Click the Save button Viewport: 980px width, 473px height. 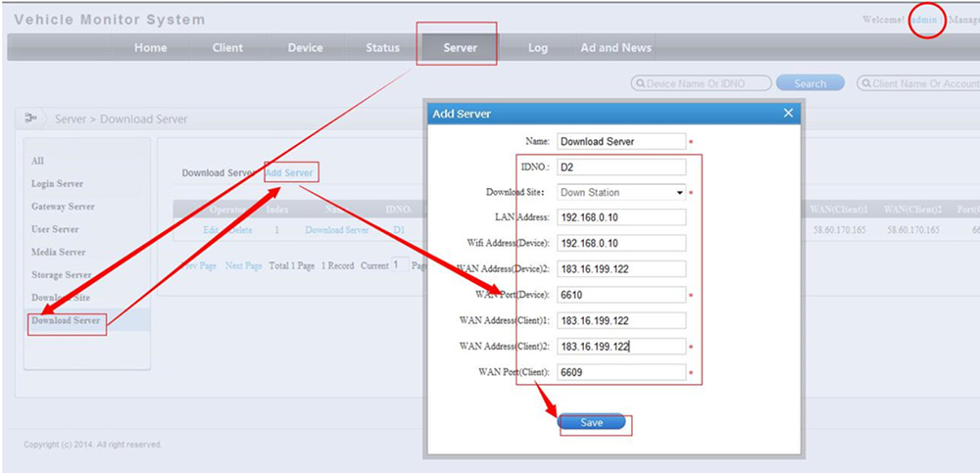point(591,422)
